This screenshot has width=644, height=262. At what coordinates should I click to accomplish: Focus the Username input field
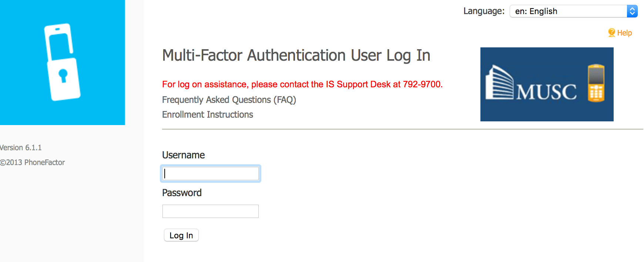[x=211, y=174]
